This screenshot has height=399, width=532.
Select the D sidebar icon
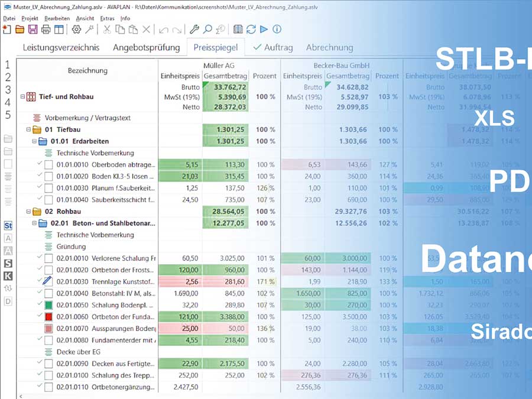[x=8, y=301]
